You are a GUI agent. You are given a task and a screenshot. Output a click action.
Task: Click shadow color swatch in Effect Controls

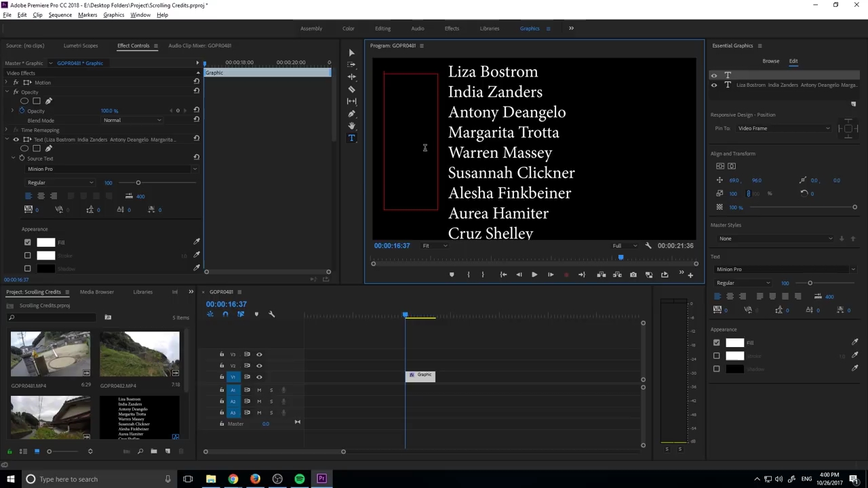pos(45,268)
